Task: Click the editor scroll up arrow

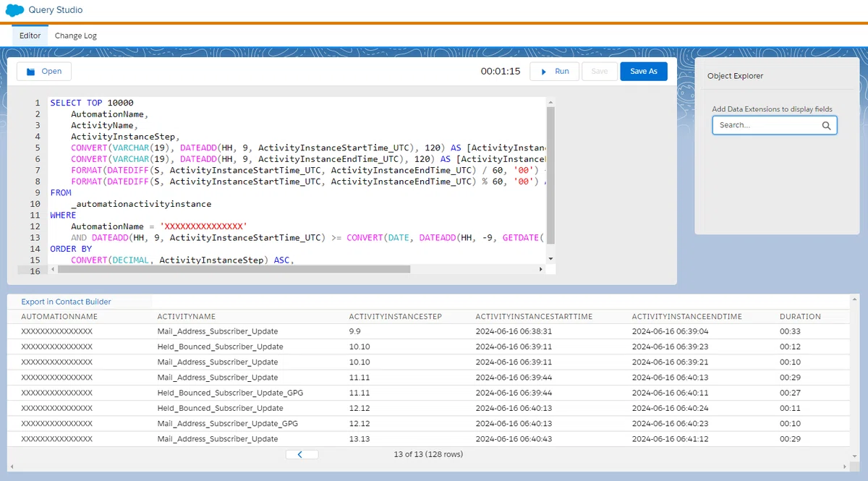Action: pyautogui.click(x=550, y=103)
